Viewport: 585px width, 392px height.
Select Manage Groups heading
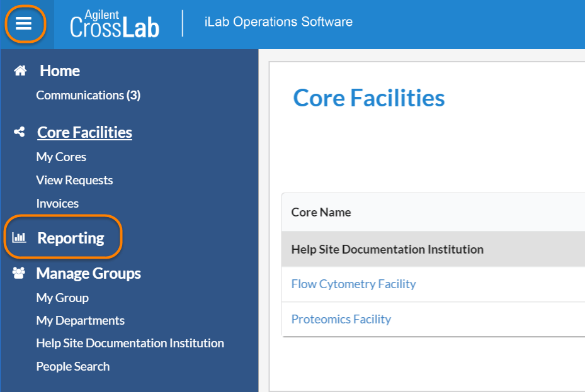tap(88, 273)
